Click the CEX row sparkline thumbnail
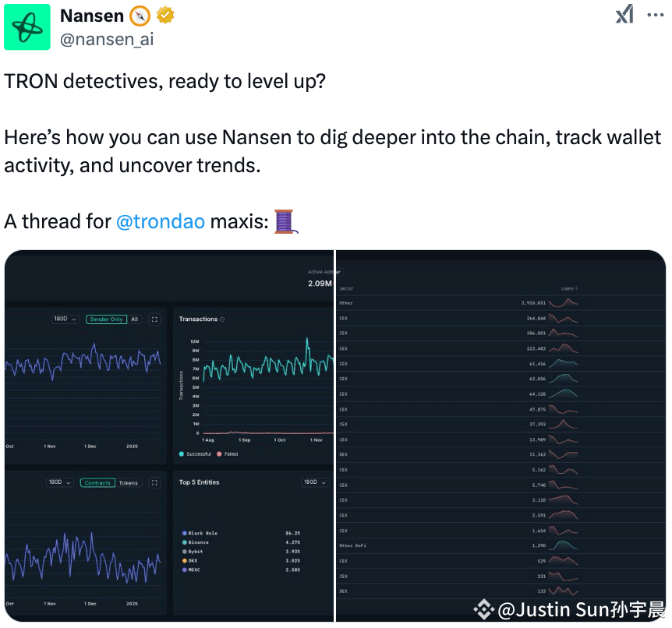This screenshot has height=628, width=672. point(561,318)
